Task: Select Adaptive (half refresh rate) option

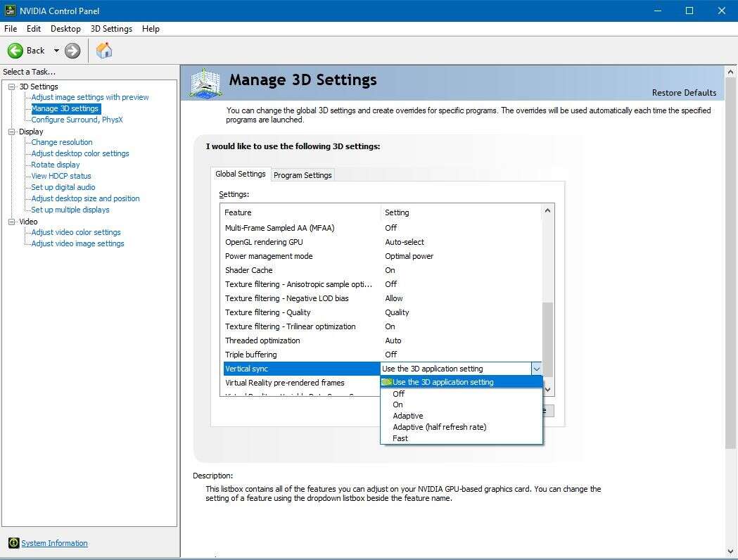Action: 439,427
